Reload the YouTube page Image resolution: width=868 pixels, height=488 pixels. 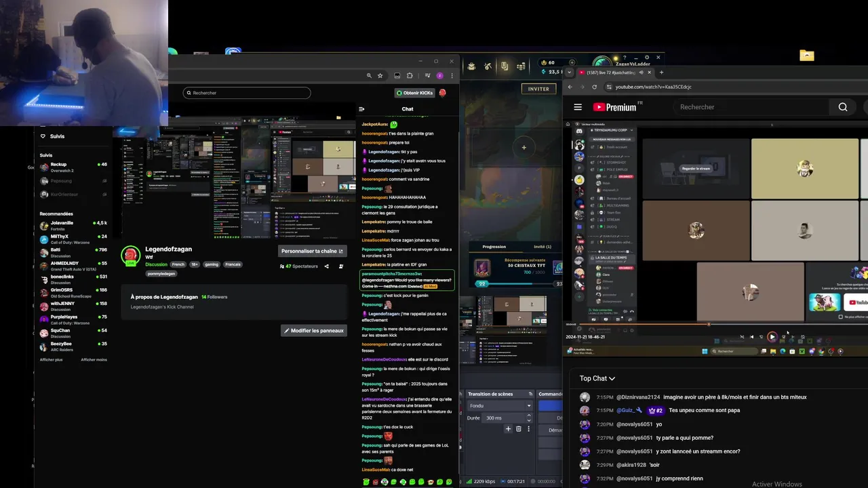click(594, 87)
